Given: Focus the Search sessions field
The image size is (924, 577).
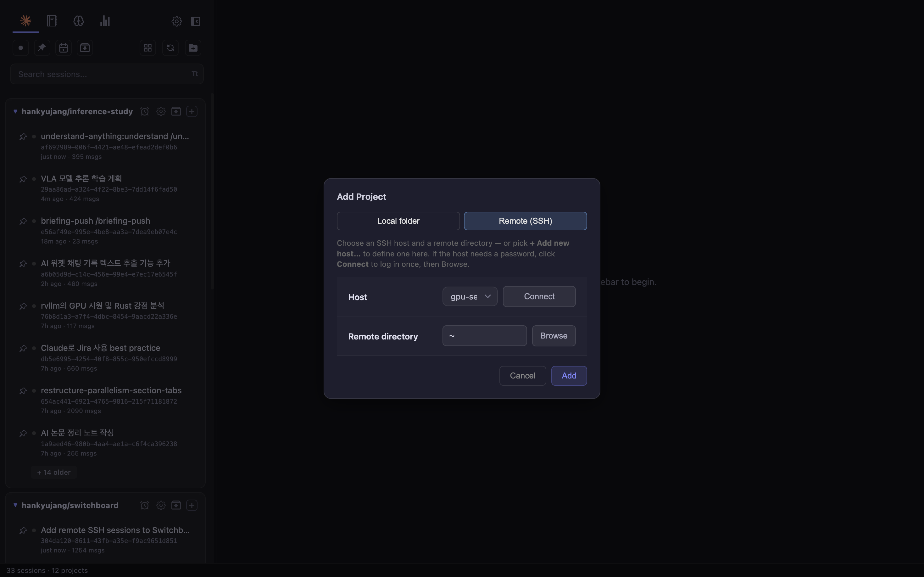Looking at the screenshot, I should pos(107,74).
